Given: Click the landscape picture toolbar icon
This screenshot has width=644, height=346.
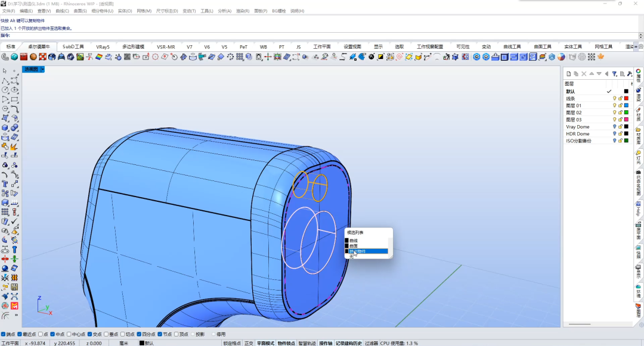Looking at the screenshot, I should click(x=80, y=57).
